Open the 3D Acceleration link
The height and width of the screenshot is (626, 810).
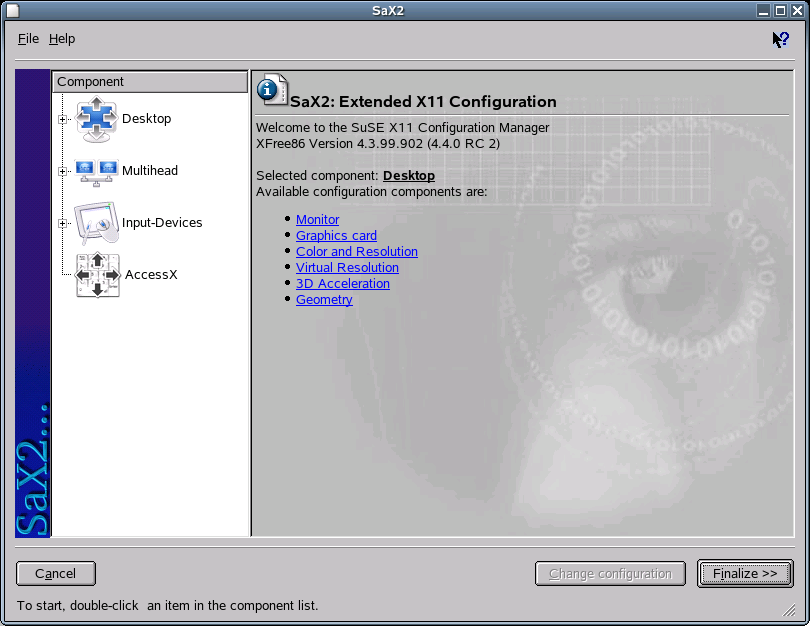[x=343, y=284]
